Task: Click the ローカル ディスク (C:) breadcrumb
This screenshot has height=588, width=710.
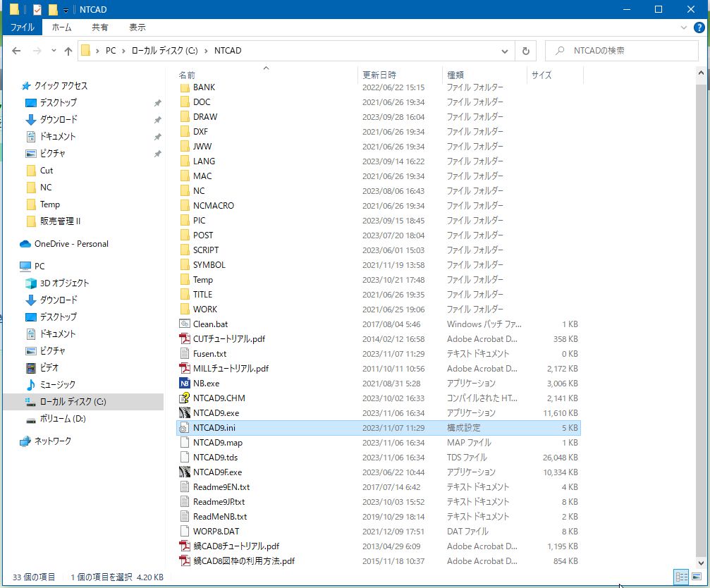Action: click(164, 51)
